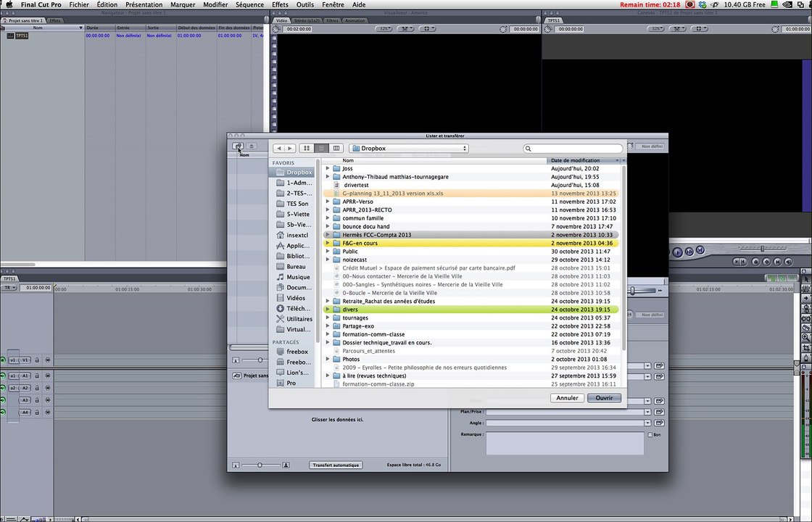
Task: Open Dropbox in the Favoris sidebar
Action: pyautogui.click(x=293, y=173)
